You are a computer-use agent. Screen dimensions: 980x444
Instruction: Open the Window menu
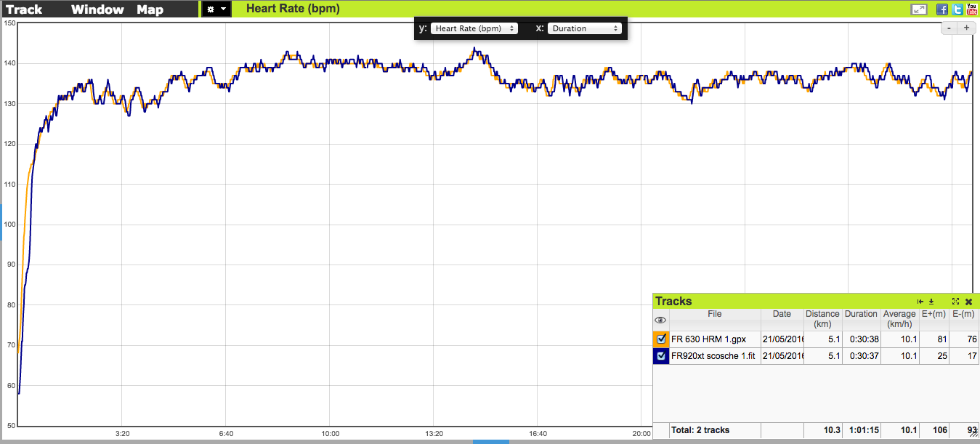[x=97, y=9]
